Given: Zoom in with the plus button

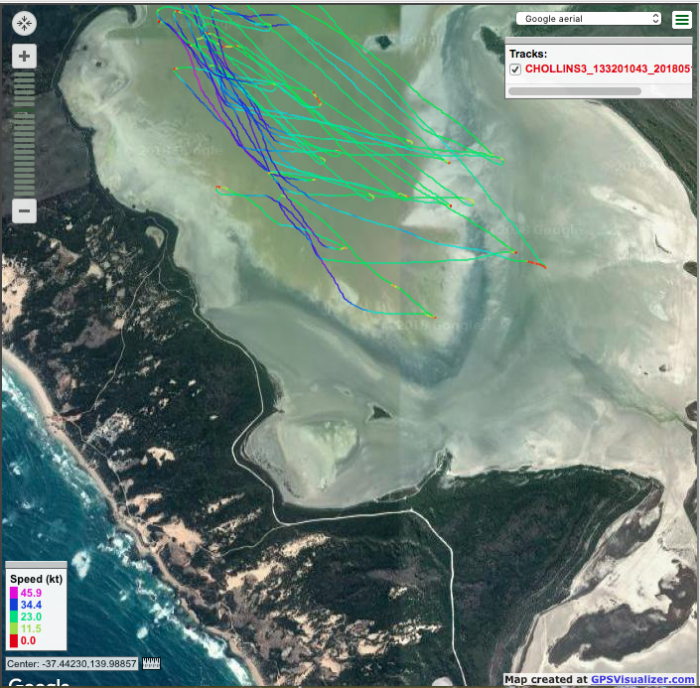Looking at the screenshot, I should pos(25,57).
